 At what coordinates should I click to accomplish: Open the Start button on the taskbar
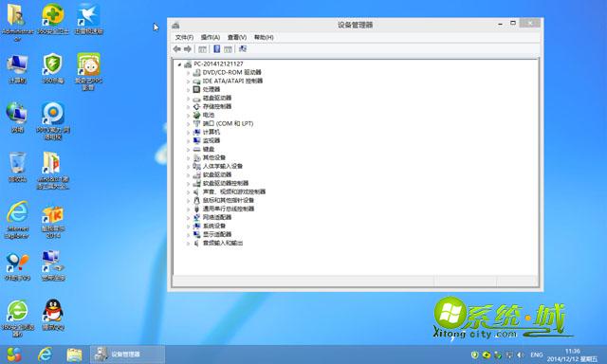[x=14, y=355]
